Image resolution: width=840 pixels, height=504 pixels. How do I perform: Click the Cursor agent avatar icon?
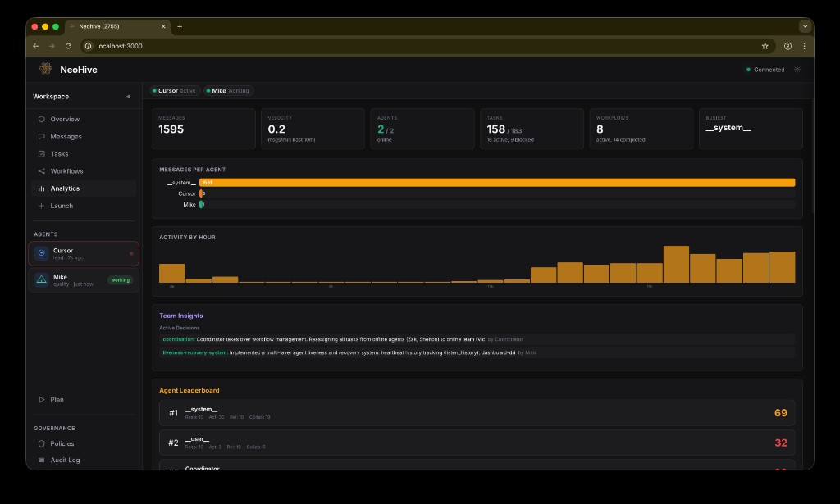click(41, 253)
